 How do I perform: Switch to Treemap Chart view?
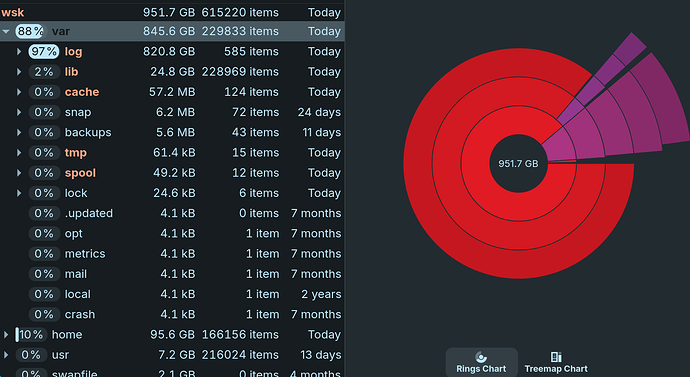coord(556,362)
